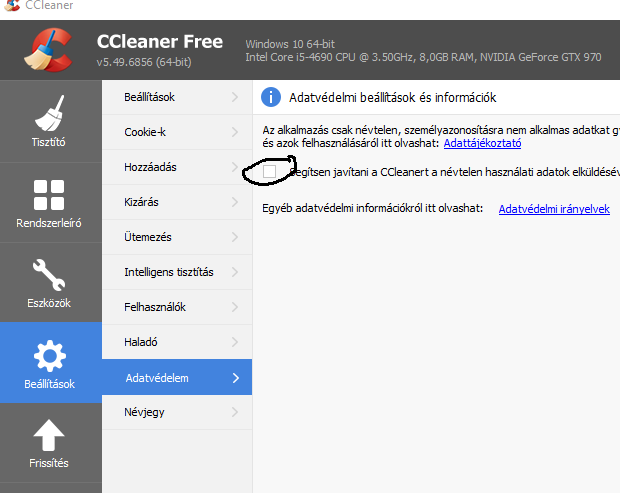This screenshot has height=493, width=620.
Task: Click the 'Intel Core i5-4690 CPU' hardware line
Action: pos(423,57)
